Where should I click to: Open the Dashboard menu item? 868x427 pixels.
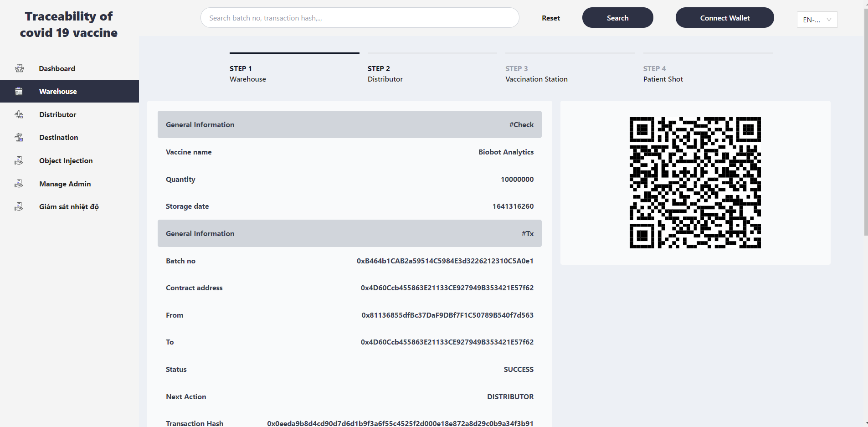(69, 68)
